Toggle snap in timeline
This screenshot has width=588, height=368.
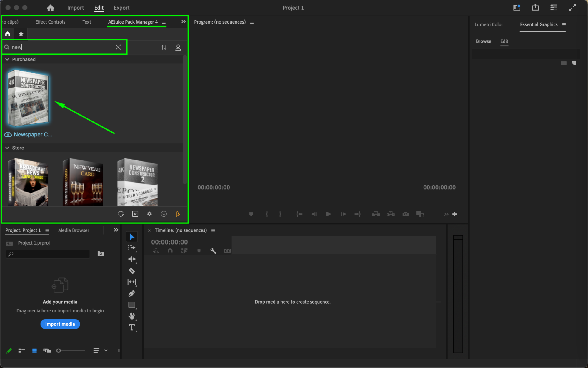pyautogui.click(x=170, y=251)
